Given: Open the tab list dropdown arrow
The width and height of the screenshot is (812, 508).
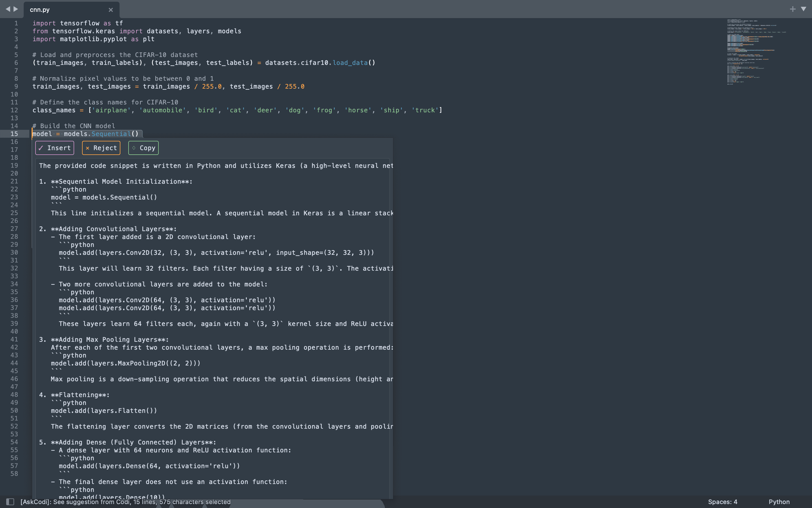Looking at the screenshot, I should 804,9.
